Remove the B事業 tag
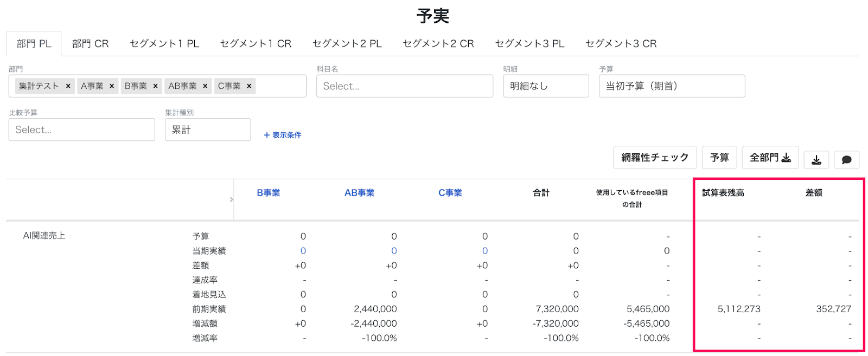Screen dimensions: 868x356 tap(155, 86)
